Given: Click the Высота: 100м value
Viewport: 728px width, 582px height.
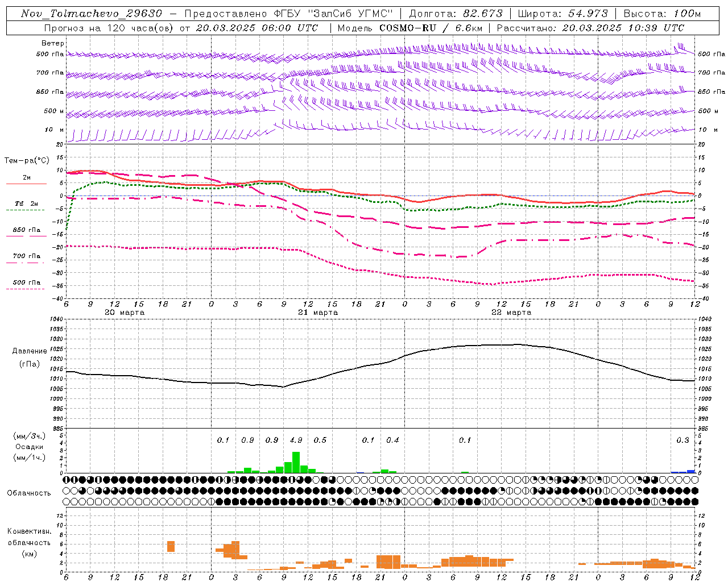Looking at the screenshot, I should click(x=662, y=14).
